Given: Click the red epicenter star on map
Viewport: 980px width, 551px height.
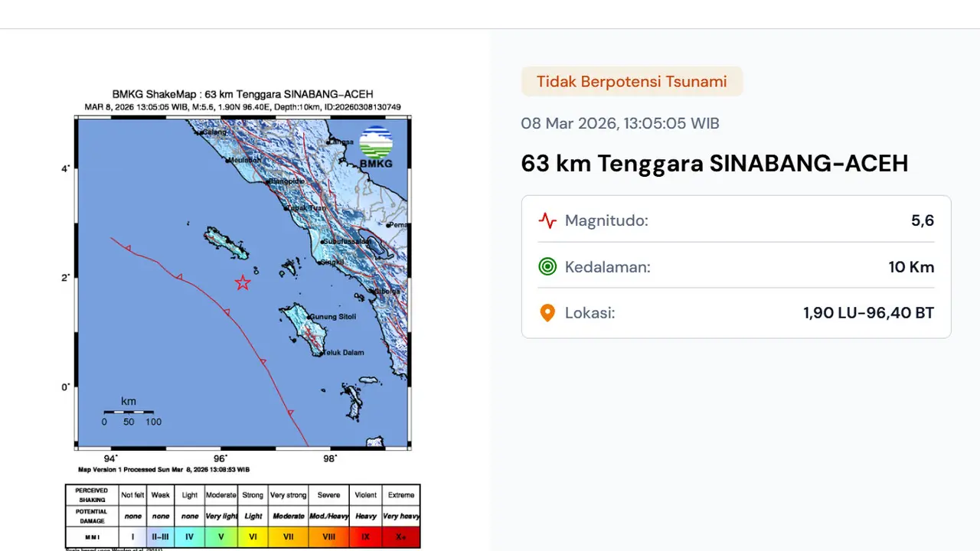Looking at the screenshot, I should click(x=243, y=282).
